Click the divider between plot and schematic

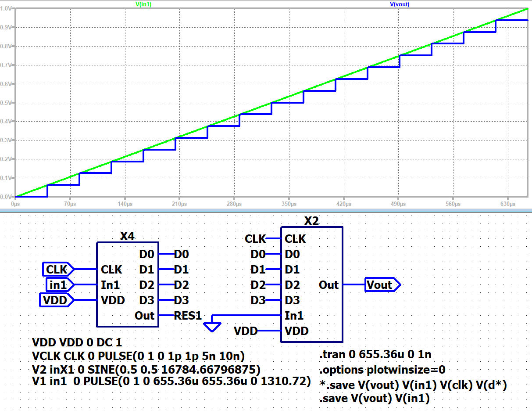click(x=266, y=211)
